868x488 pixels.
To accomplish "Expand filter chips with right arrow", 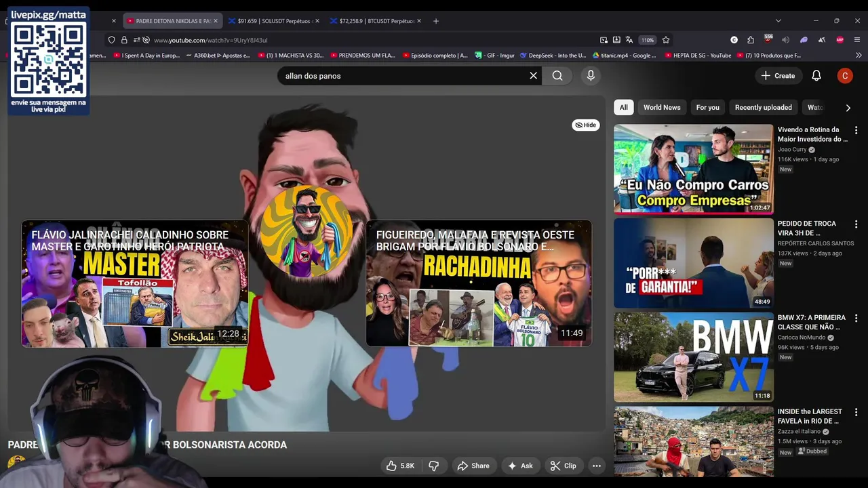I will 848,107.
